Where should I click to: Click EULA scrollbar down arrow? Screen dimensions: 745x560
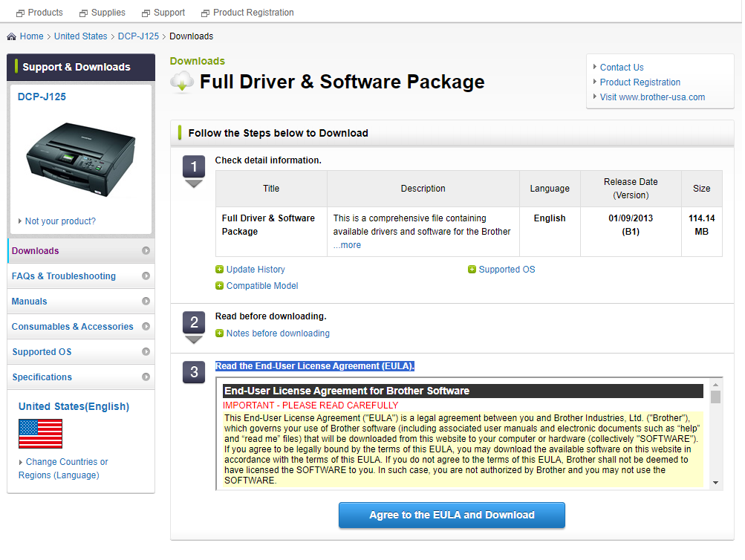[x=715, y=483]
